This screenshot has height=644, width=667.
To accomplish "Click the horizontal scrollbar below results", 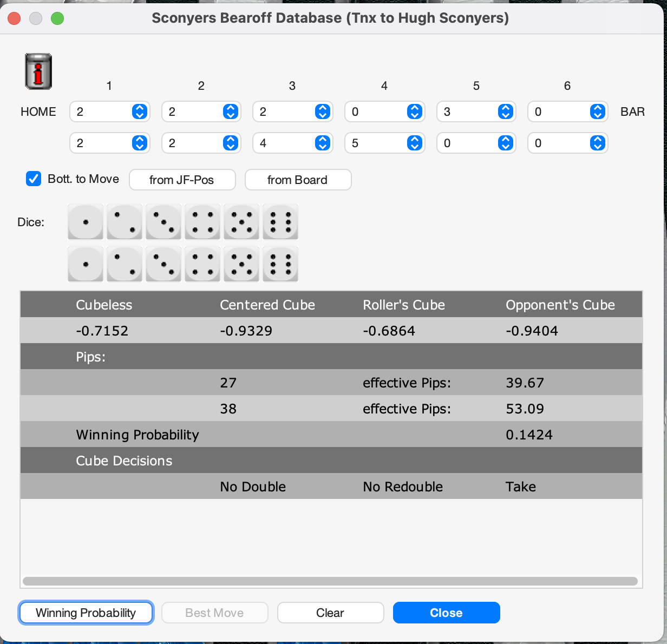I will (330, 581).
